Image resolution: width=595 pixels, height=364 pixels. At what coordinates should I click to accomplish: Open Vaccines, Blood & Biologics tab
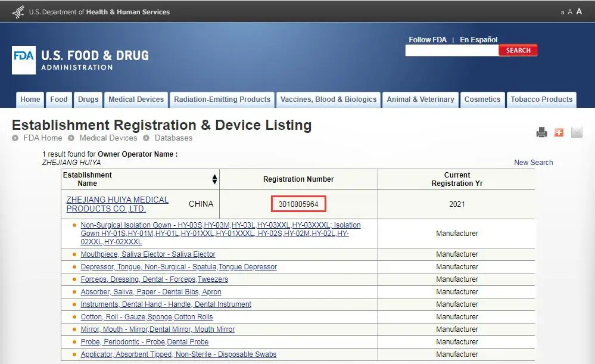click(x=328, y=99)
